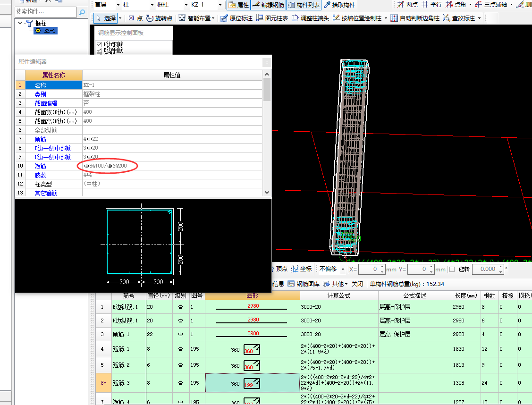Expand the 点角 dropdown arrow
The image size is (532, 405).
(470, 5)
